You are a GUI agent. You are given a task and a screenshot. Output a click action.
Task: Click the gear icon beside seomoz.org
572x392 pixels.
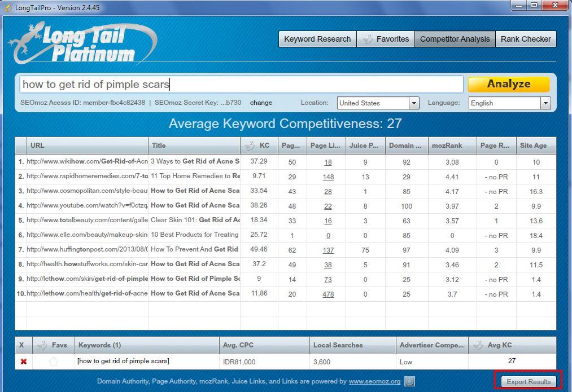[410, 382]
